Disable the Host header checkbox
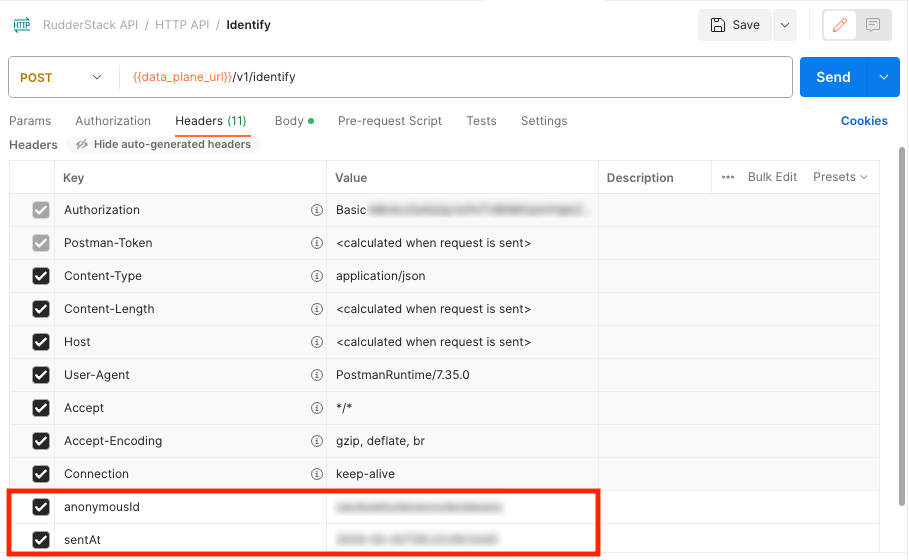Image resolution: width=909 pixels, height=560 pixels. (x=41, y=342)
